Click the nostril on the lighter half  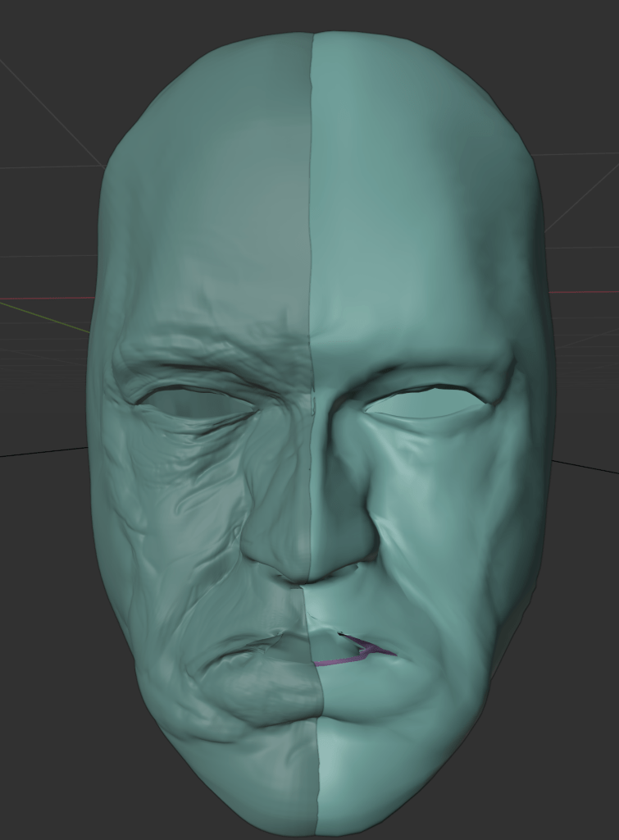[x=354, y=566]
